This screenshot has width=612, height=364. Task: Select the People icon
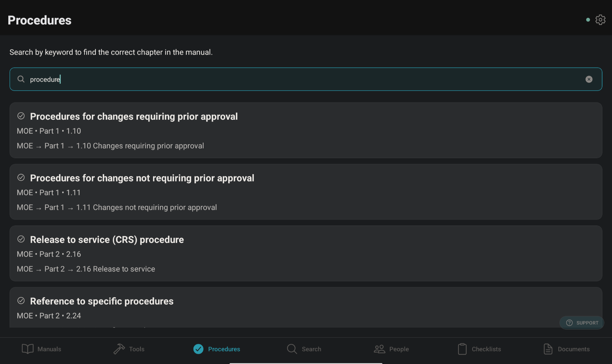coord(379,349)
